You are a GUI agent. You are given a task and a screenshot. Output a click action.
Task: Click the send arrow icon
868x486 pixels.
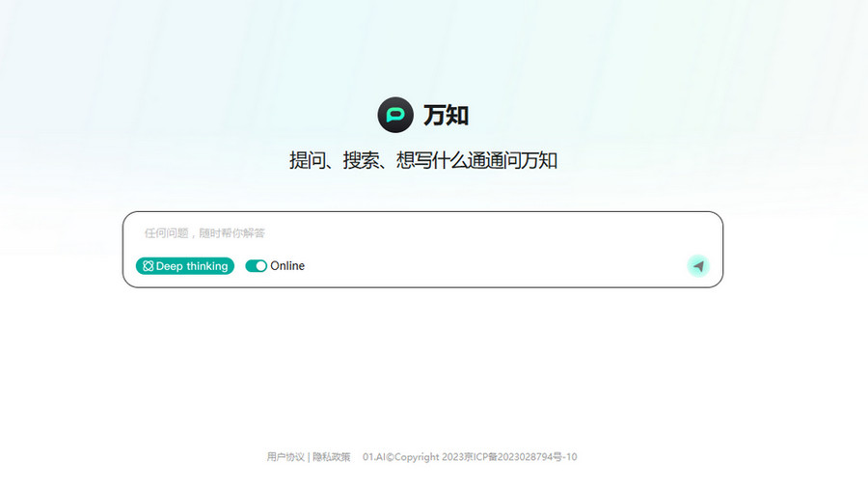point(698,266)
